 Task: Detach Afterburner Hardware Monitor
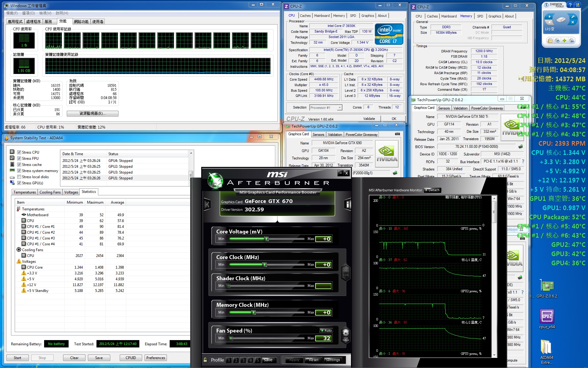tap(432, 190)
